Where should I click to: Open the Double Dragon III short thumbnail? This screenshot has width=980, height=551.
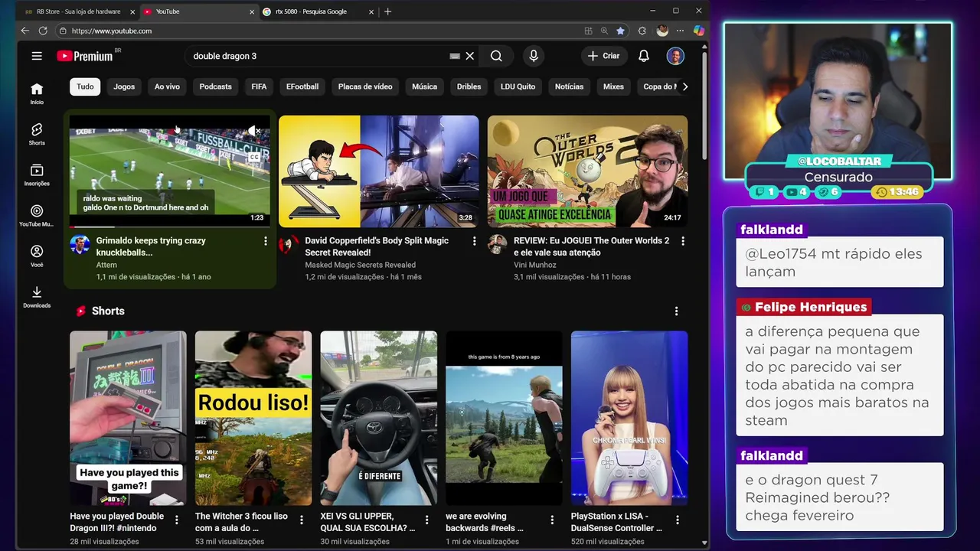128,418
